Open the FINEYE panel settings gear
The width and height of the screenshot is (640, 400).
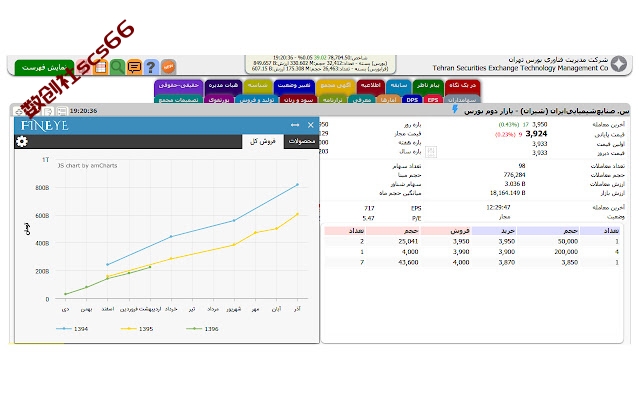pyautogui.click(x=22, y=141)
